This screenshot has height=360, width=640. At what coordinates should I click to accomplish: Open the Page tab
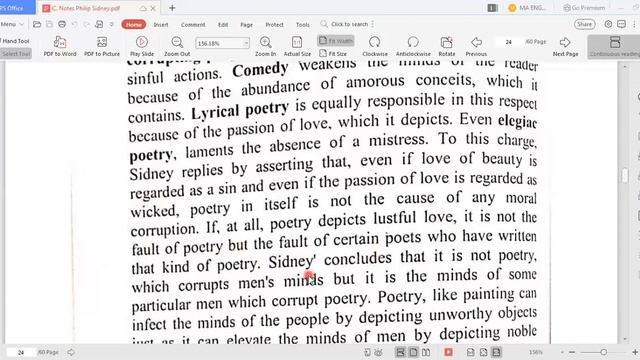246,24
